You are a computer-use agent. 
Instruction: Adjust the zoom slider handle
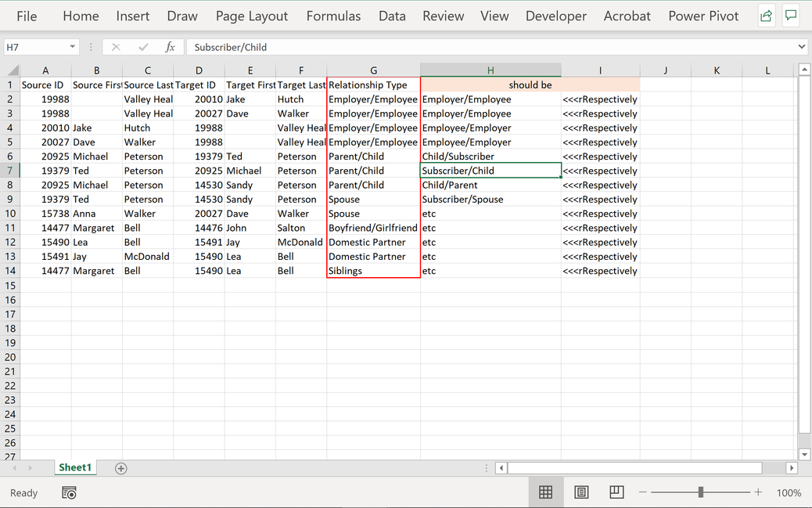pos(701,492)
